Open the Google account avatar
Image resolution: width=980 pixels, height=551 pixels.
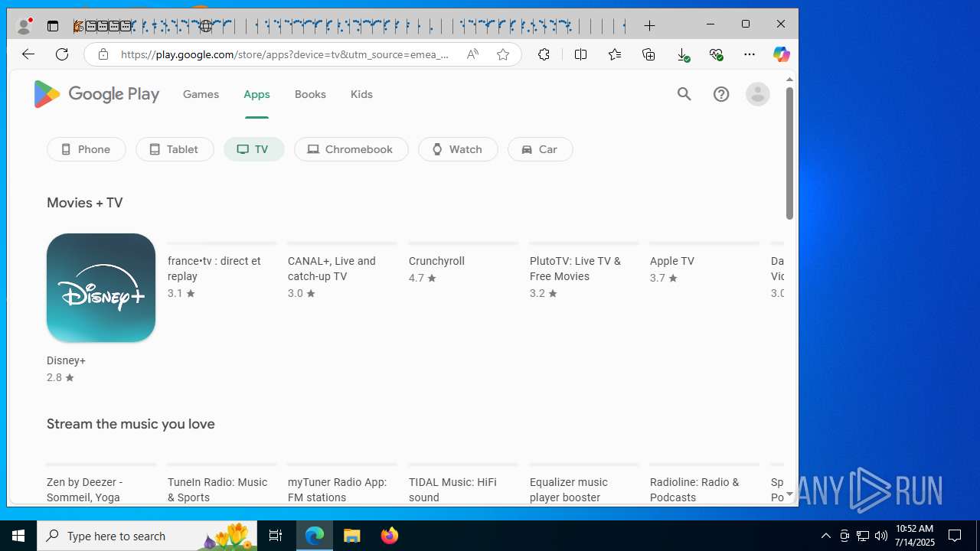pyautogui.click(x=758, y=94)
